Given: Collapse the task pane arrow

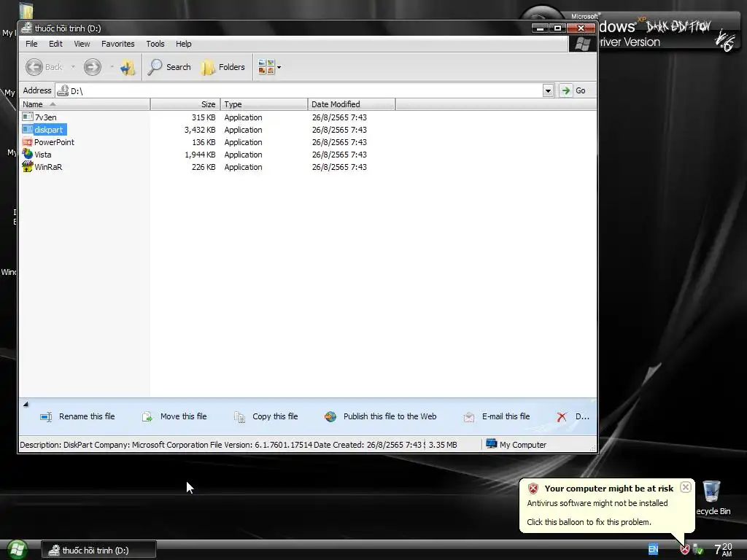Looking at the screenshot, I should coord(26,404).
